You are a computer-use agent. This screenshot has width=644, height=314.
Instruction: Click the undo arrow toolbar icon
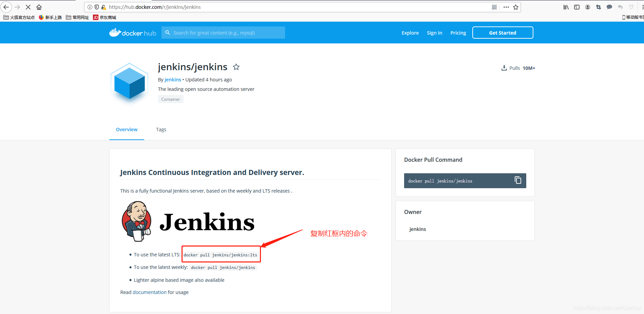click(620, 7)
